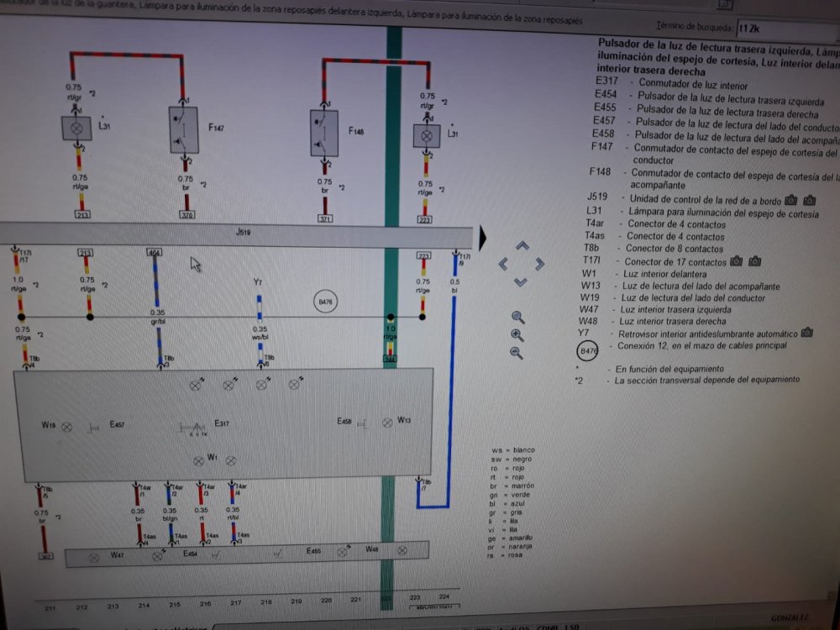The height and width of the screenshot is (630, 840).
Task: Open the right camera icon in T17l row
Action: (x=755, y=261)
